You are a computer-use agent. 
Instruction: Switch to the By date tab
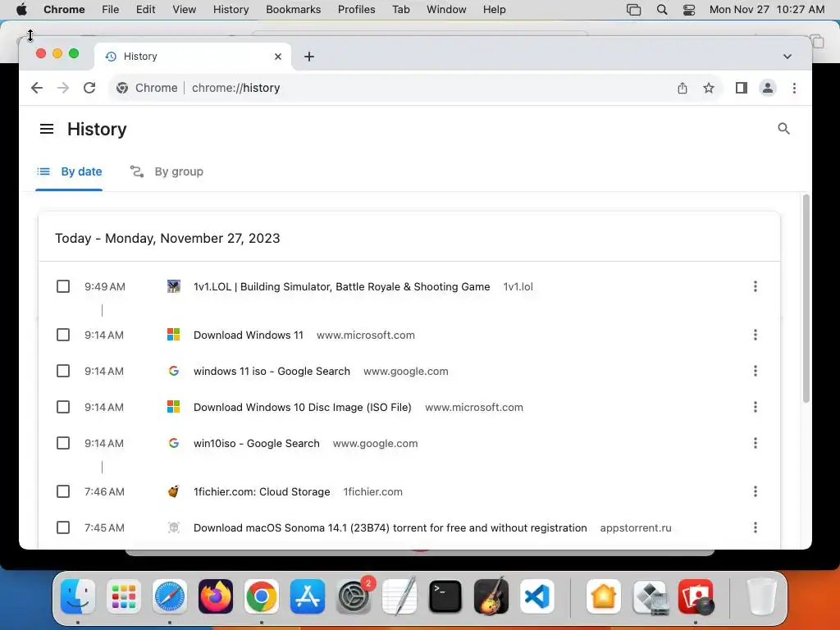pos(69,172)
